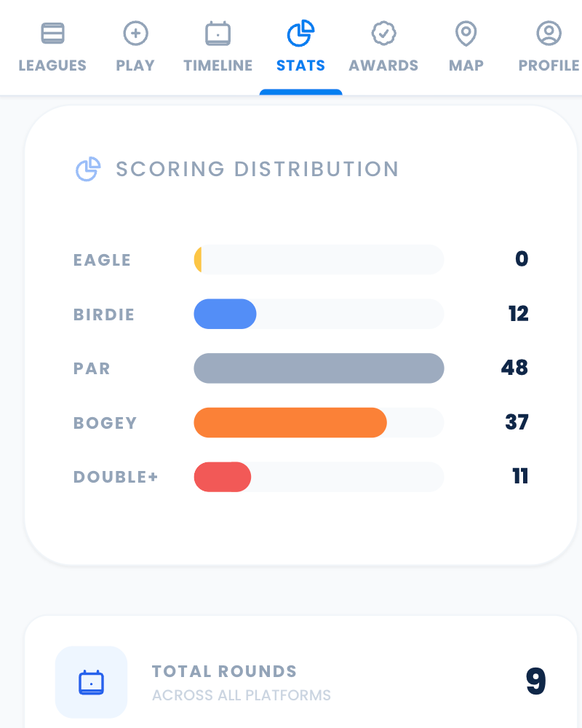Click the Eagle count of 0
This screenshot has width=582, height=728.
click(521, 259)
